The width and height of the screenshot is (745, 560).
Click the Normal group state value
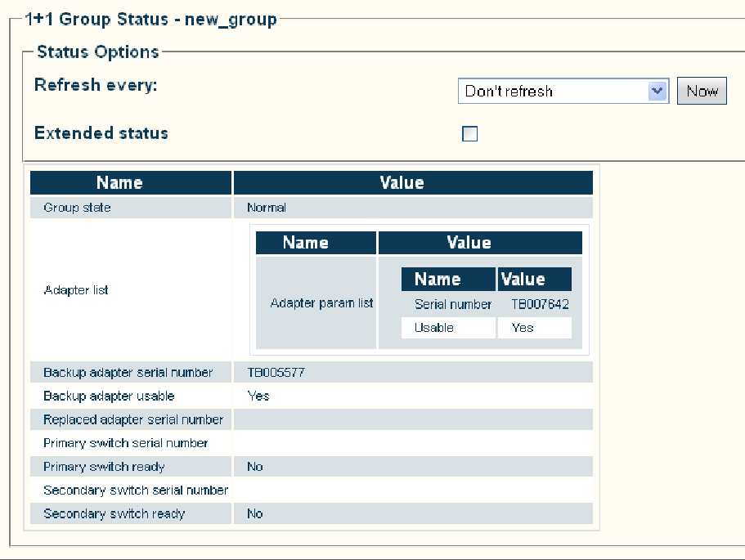pos(267,208)
